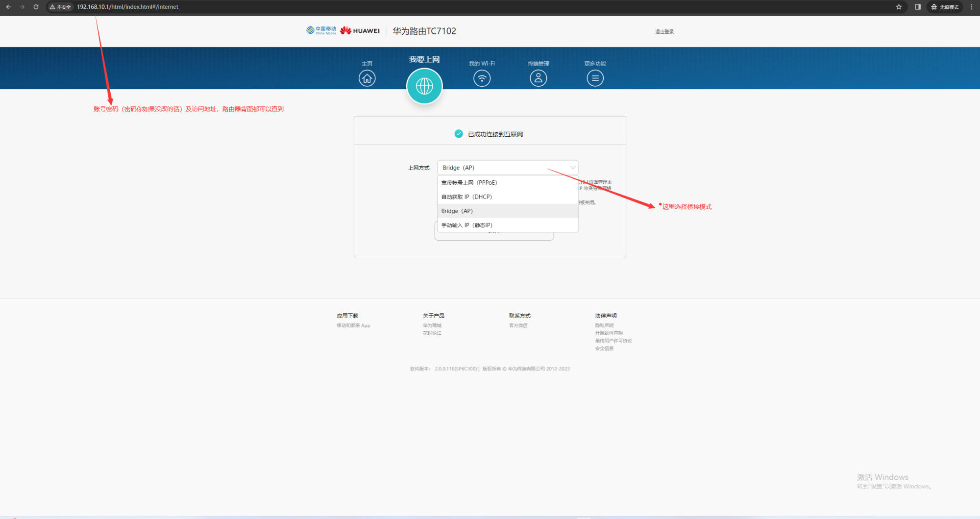The image size is (980, 519).
Task: Open the device management (终端管理) icon
Action: coord(538,78)
